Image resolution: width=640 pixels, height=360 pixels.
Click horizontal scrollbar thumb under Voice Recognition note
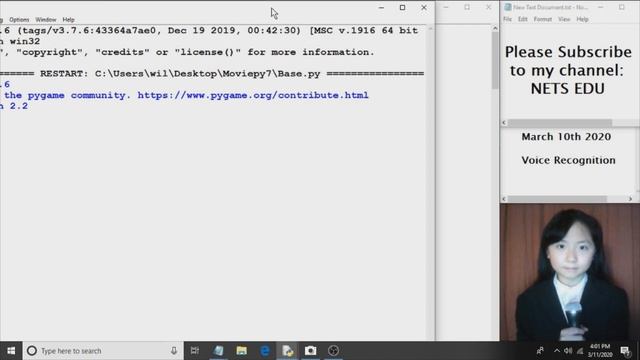557,199
